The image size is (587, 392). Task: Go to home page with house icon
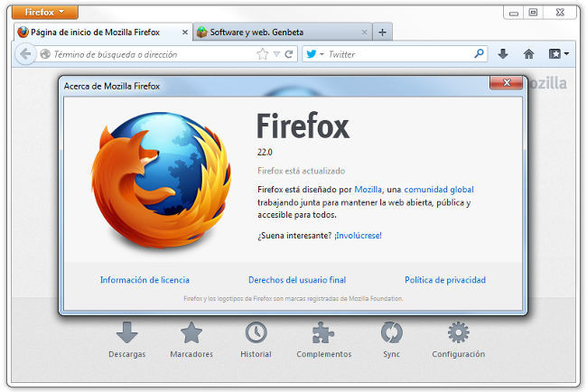(528, 54)
